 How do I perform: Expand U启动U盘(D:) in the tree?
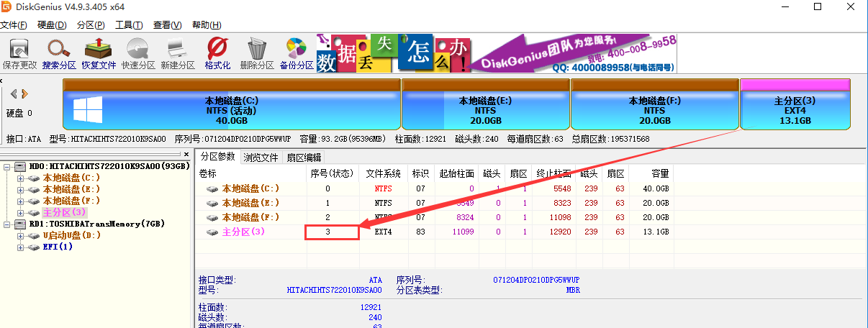[x=20, y=235]
